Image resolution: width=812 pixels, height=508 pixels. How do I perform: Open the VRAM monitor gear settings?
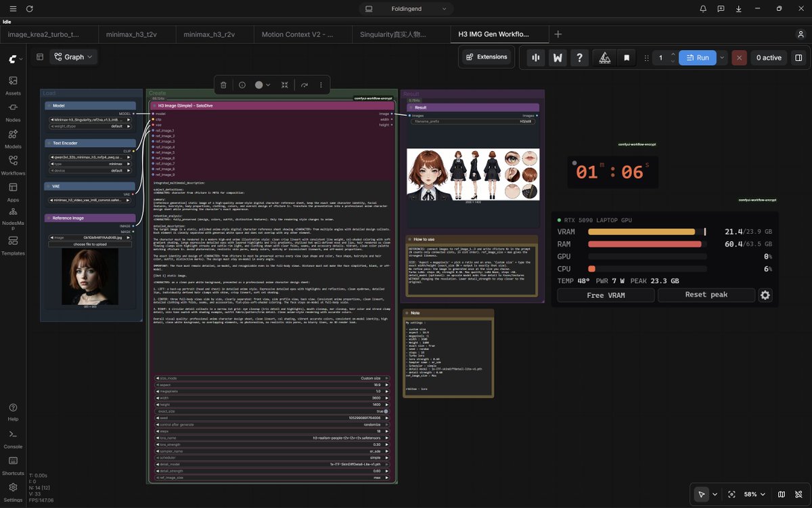pos(765,295)
